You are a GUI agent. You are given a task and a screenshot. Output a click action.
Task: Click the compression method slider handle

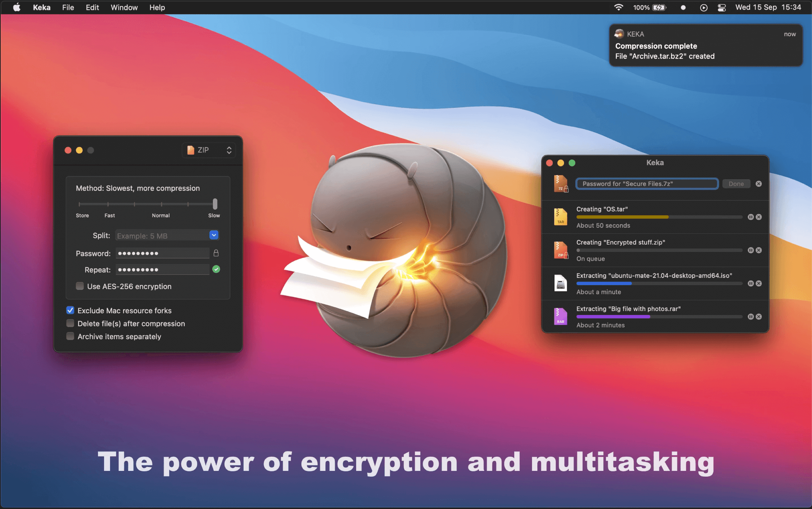coord(215,204)
